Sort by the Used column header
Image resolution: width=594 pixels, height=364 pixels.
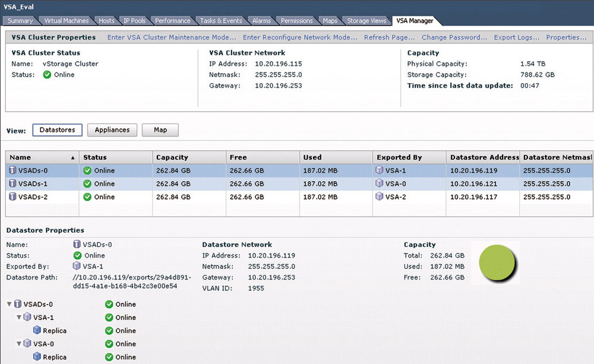[336, 157]
